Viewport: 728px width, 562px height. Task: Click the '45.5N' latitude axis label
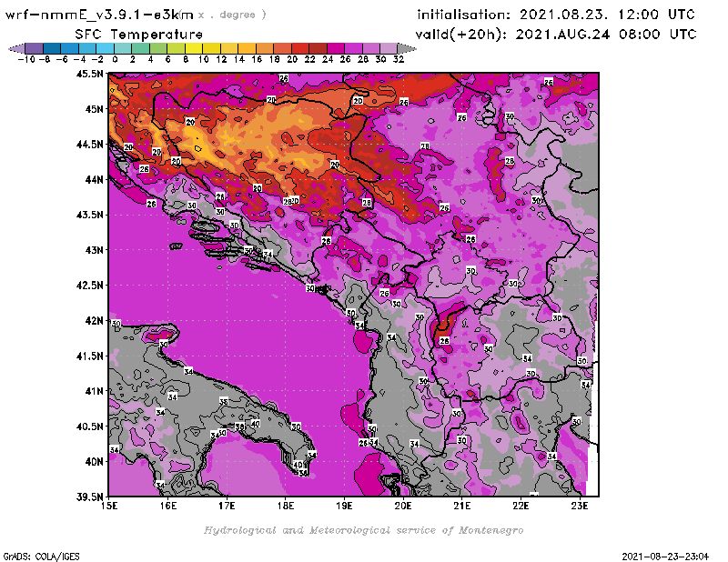(89, 74)
